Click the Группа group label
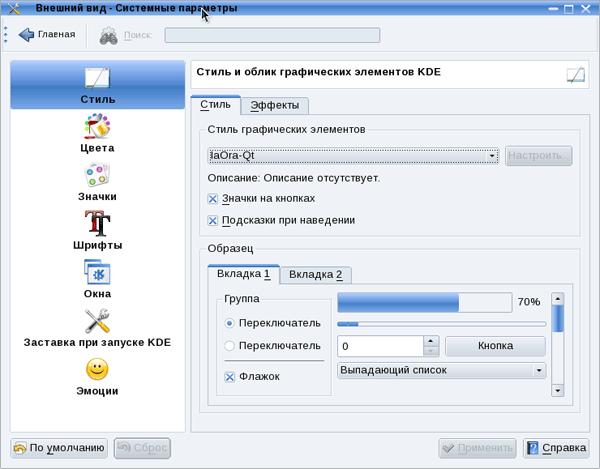Screen dimensions: 600x469 click(242, 299)
